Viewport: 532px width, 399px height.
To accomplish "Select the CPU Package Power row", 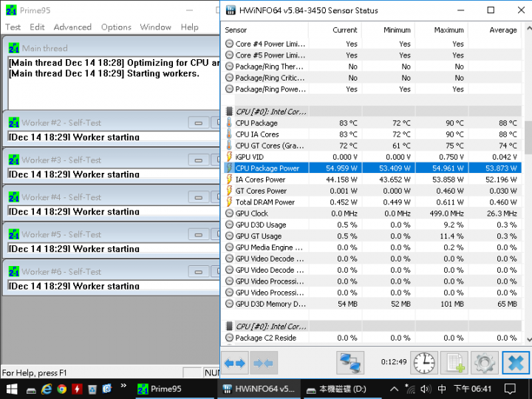I will coord(372,168).
